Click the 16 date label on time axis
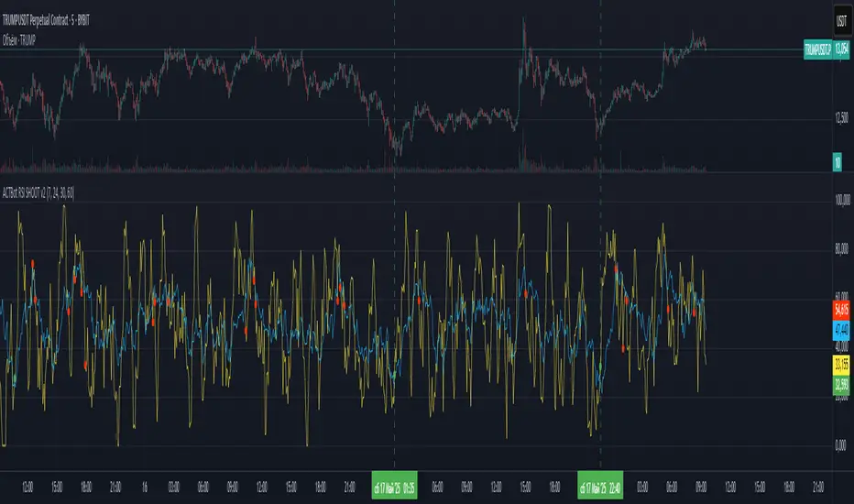The height and width of the screenshot is (504, 854). pos(145,487)
